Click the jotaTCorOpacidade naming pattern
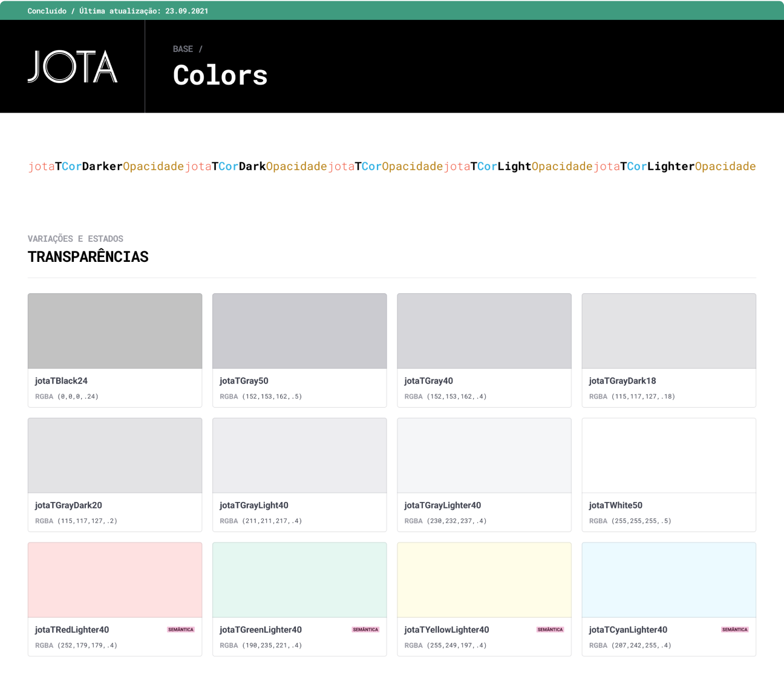Image resolution: width=784 pixels, height=684 pixels. [x=385, y=166]
